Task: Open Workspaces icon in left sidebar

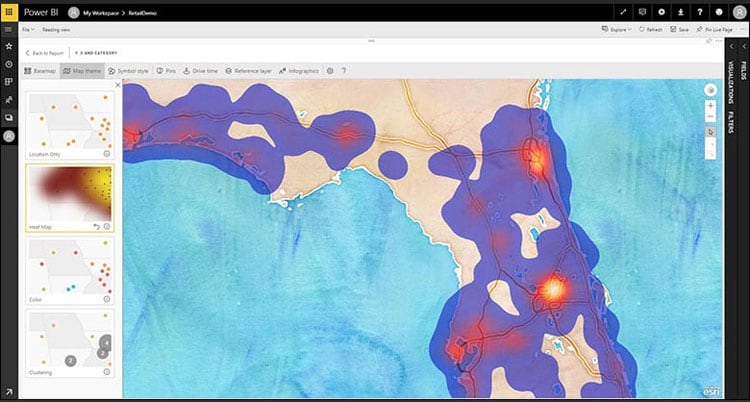Action: pyautogui.click(x=9, y=117)
